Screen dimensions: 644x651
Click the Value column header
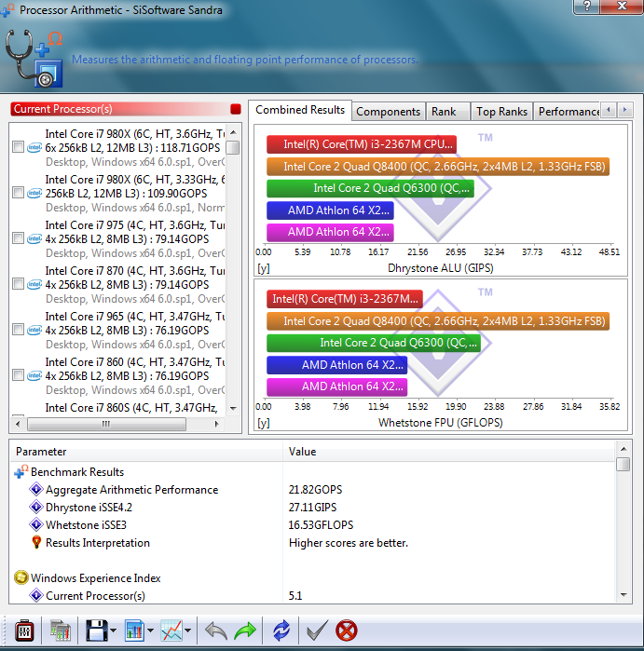click(449, 452)
